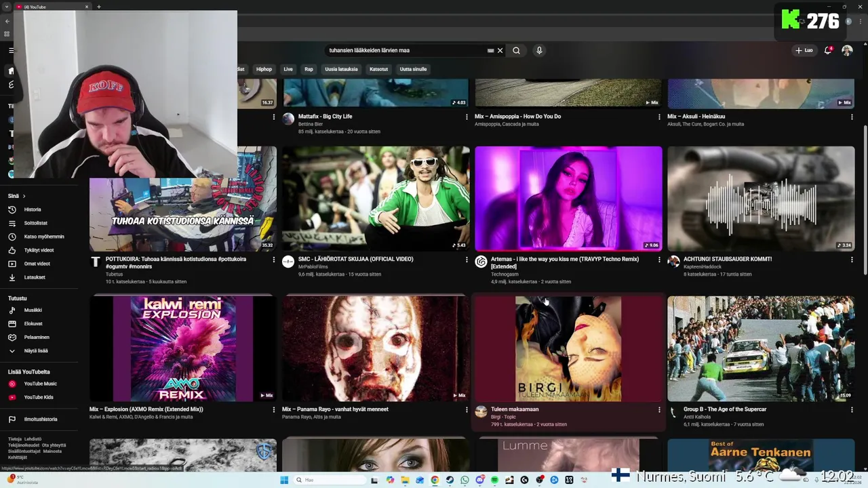868x488 pixels.
Task: Open Steam from the taskbar
Action: (450, 480)
